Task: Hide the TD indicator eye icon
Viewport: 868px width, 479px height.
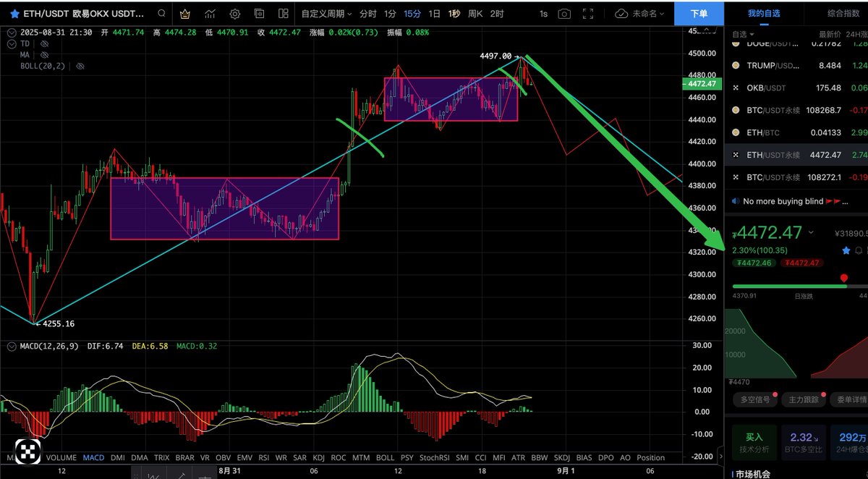Action: 44,43
